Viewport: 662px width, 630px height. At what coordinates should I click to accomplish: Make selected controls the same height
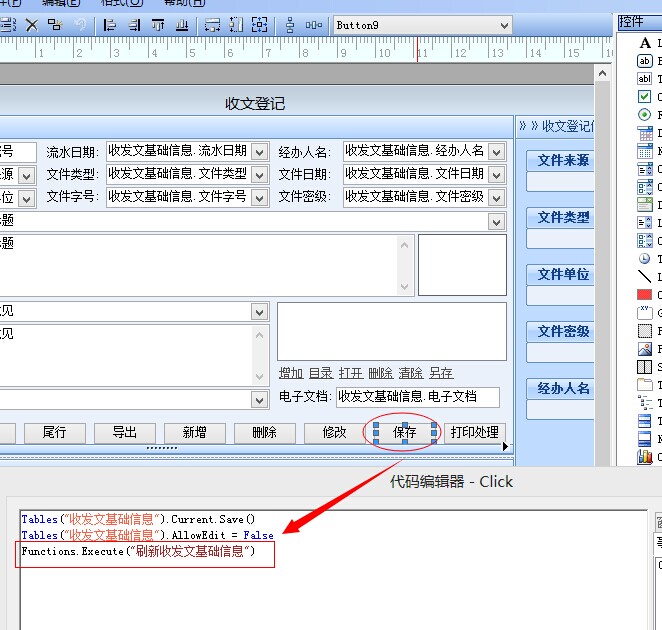point(236,25)
